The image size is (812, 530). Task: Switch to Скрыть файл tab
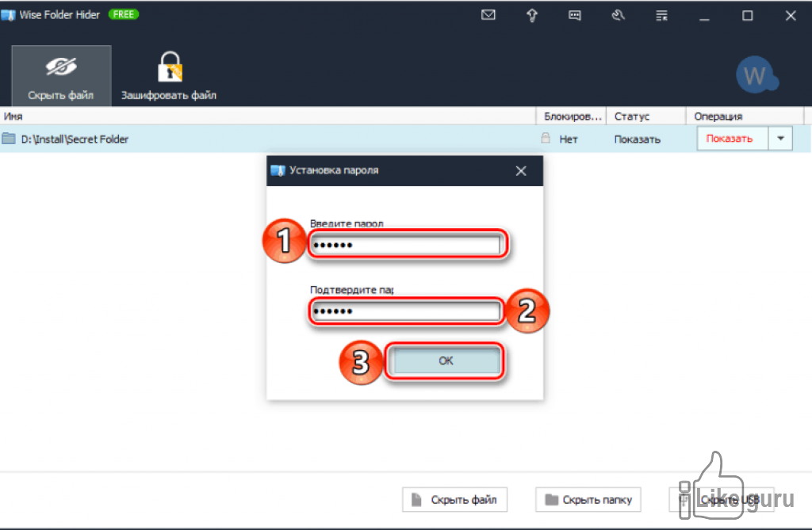(61, 75)
